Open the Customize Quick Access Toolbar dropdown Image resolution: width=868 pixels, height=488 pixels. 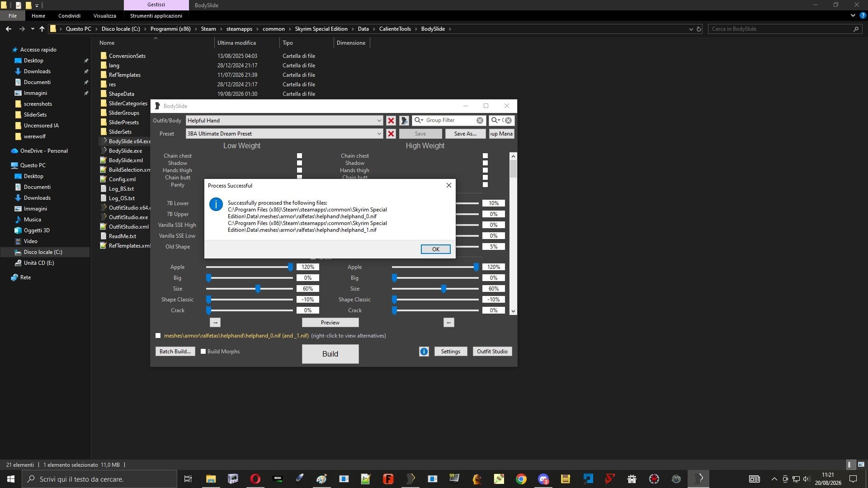point(37,5)
